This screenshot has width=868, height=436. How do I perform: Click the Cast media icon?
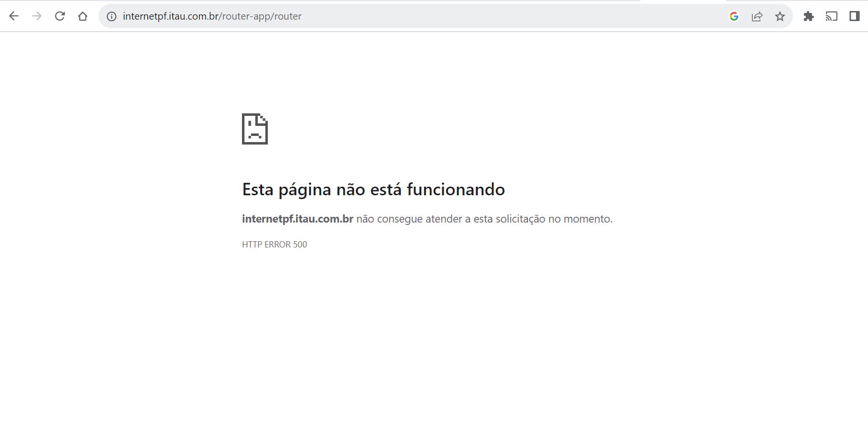tap(831, 16)
